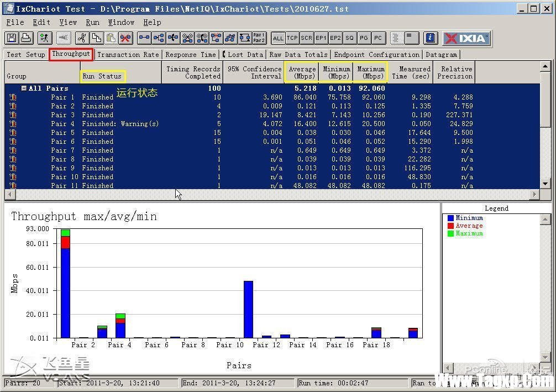This screenshot has width=556, height=392.
Task: Click the red X Delete icon
Action: pyautogui.click(x=125, y=38)
